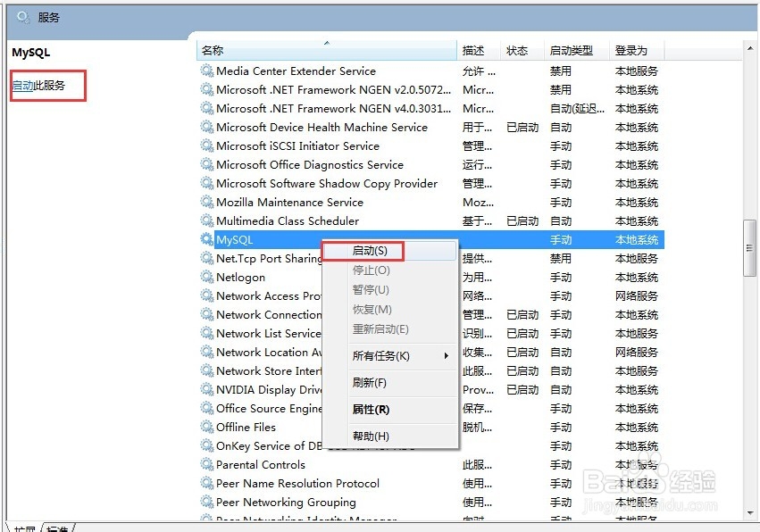This screenshot has width=760, height=532.
Task: Sort by the 启动类型 column header
Action: coord(576,50)
